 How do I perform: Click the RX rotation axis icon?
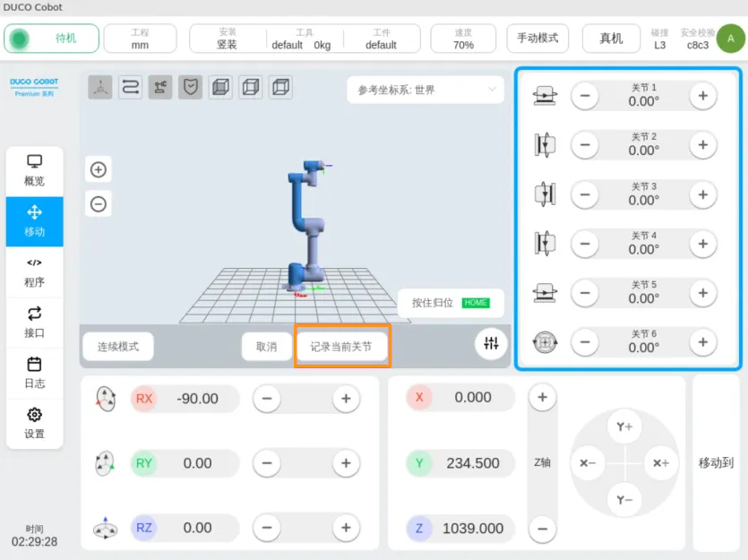tap(106, 399)
